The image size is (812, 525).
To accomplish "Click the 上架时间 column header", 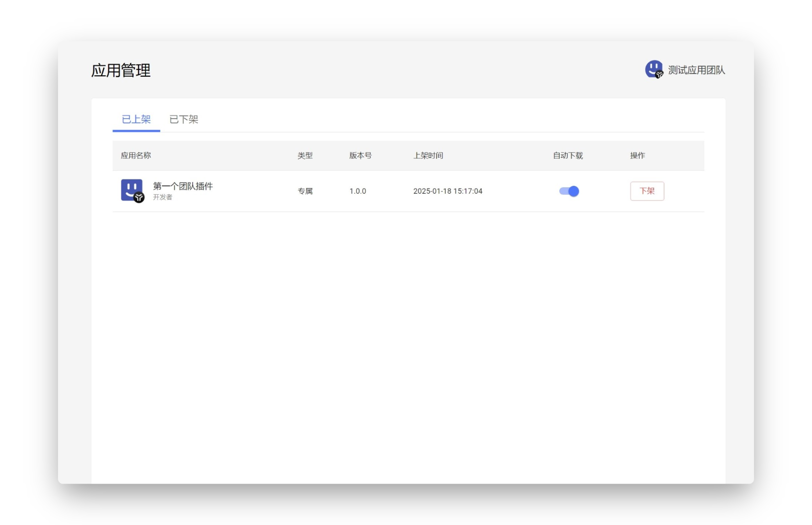I will [x=428, y=155].
